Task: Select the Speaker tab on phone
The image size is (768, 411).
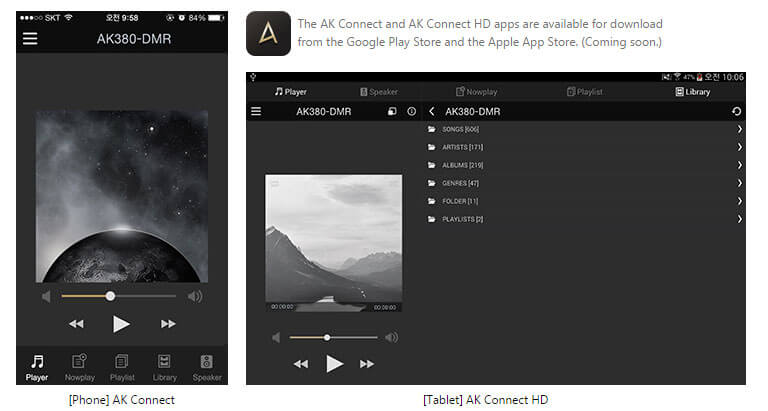Action: point(207,367)
